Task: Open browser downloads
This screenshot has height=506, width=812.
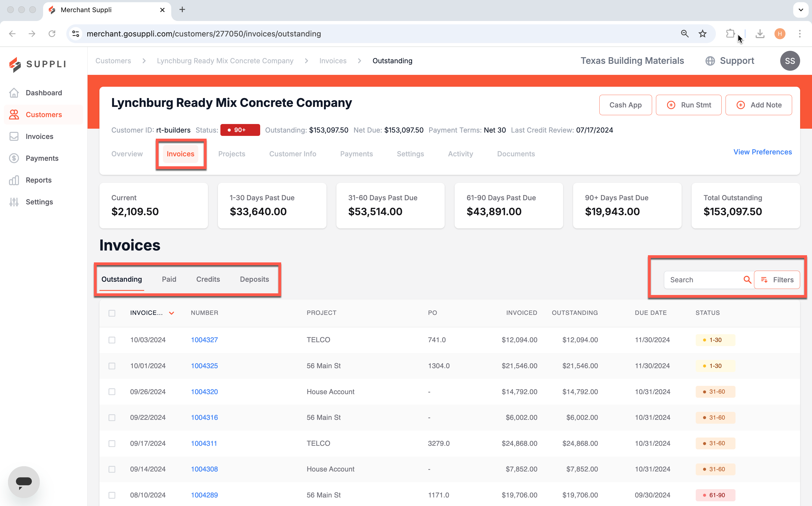Action: click(x=760, y=33)
